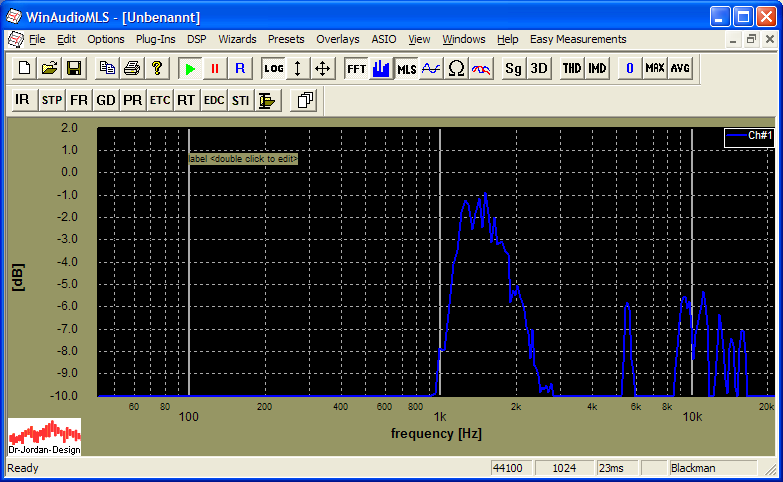Image resolution: width=783 pixels, height=482 pixels.
Task: Open the Overlays menu
Action: point(337,39)
